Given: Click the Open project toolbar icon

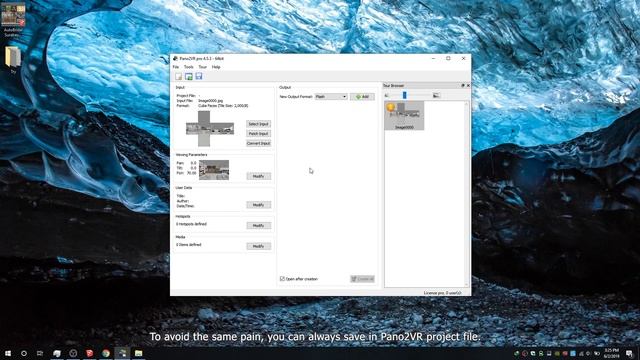Looking at the screenshot, I should point(189,76).
